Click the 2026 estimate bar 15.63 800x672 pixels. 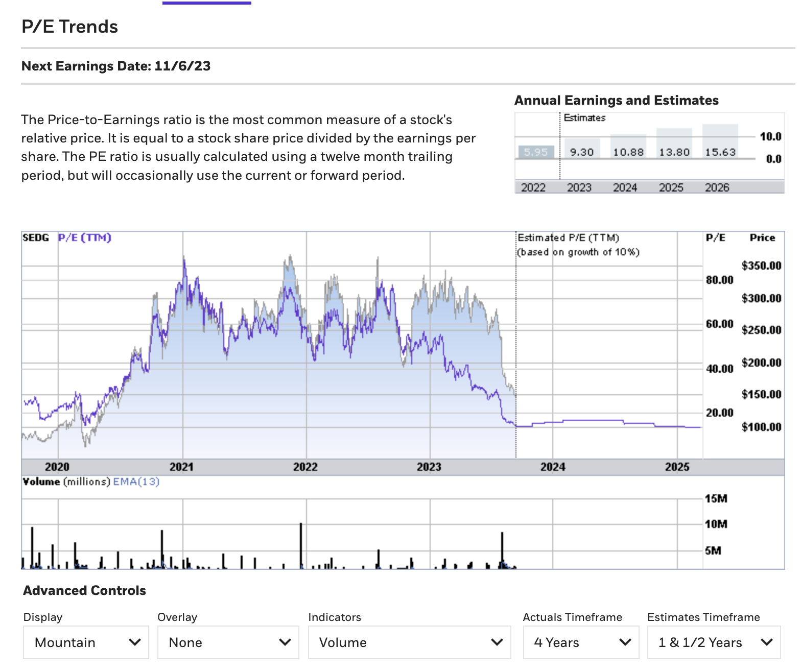coord(720,141)
